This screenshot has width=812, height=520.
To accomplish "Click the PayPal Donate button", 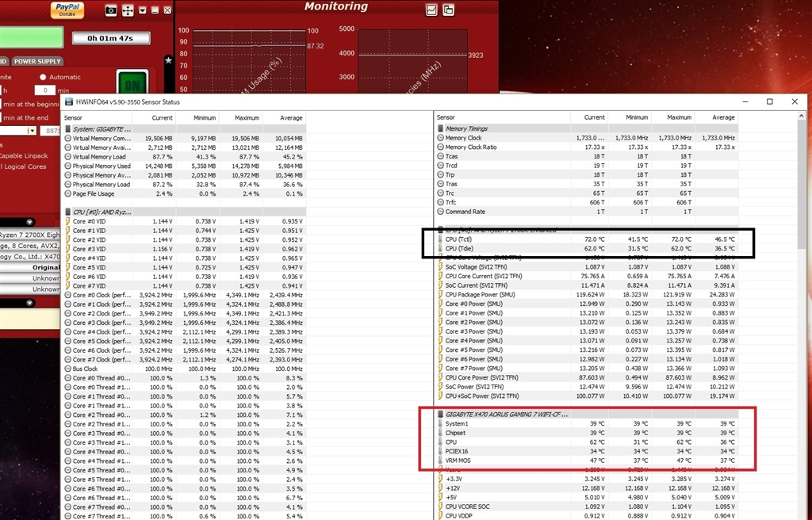I will [x=67, y=10].
